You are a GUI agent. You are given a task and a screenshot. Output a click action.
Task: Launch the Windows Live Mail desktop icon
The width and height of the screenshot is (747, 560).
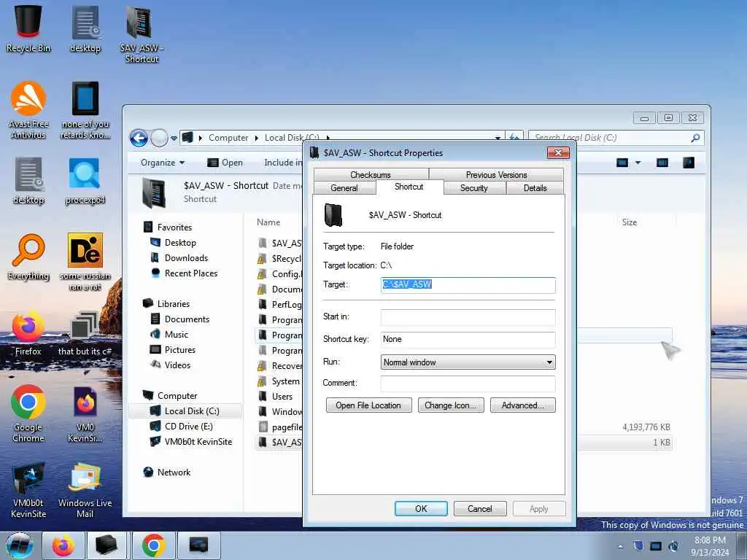click(x=85, y=489)
